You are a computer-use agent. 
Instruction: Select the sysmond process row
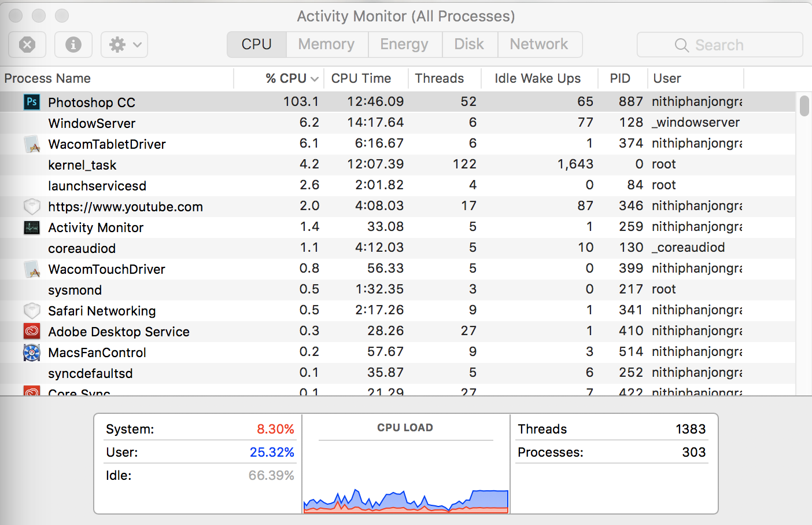[398, 289]
